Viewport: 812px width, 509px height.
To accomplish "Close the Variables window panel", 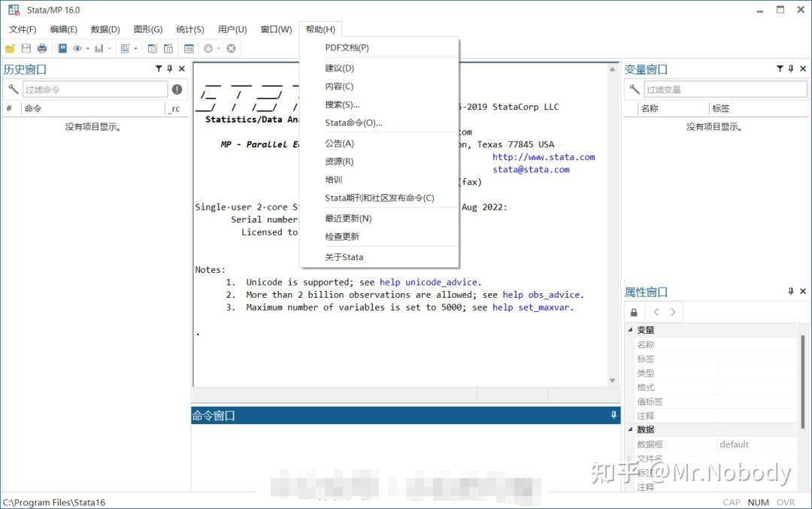I will [x=803, y=68].
